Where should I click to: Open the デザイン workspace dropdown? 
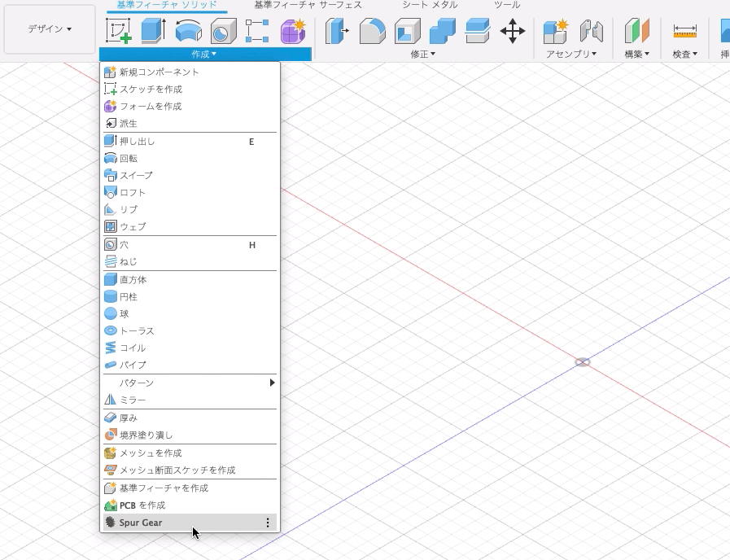coord(50,28)
